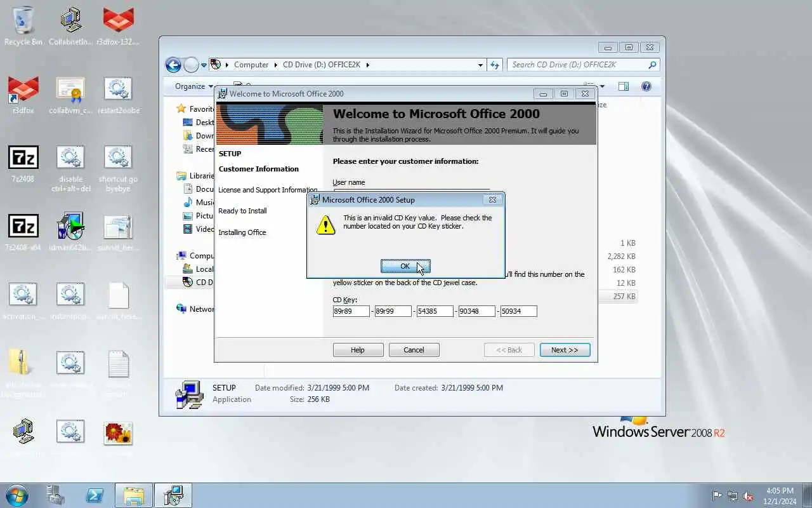Viewport: 812px width, 508px height.
Task: Select the disable ctrl+alt+del script icon
Action: tap(70, 168)
